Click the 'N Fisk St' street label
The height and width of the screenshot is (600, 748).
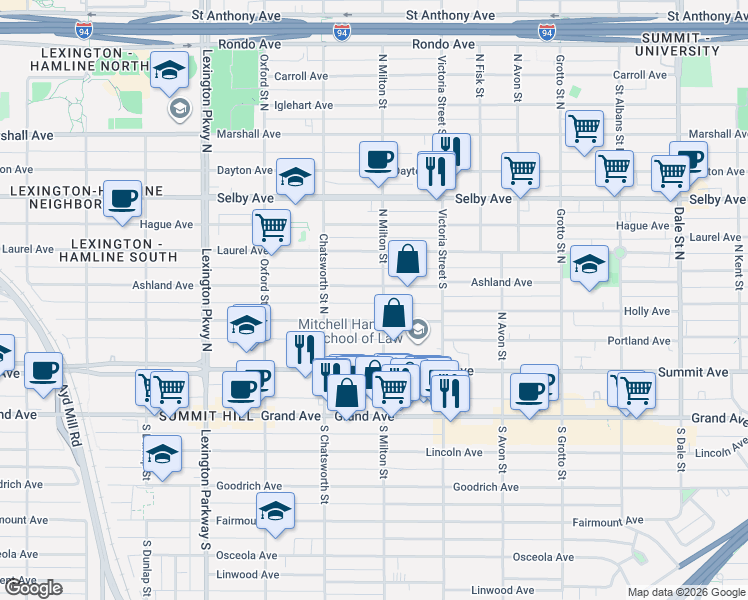(x=480, y=75)
